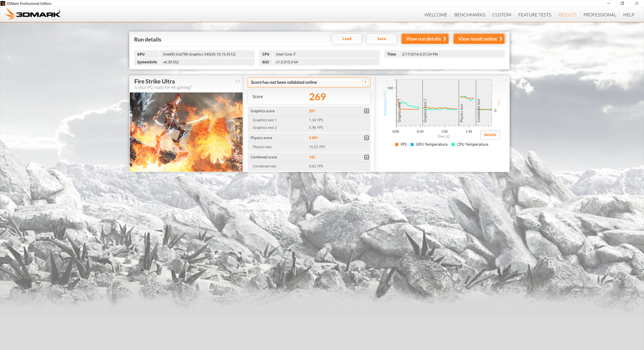Click the GPU name Intel Iris Graphics 540
The image size is (644, 350).
pyautogui.click(x=199, y=54)
